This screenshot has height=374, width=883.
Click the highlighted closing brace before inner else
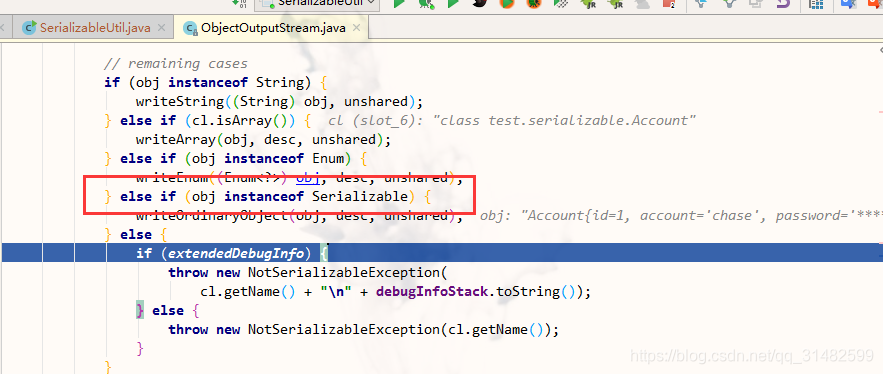coord(140,310)
